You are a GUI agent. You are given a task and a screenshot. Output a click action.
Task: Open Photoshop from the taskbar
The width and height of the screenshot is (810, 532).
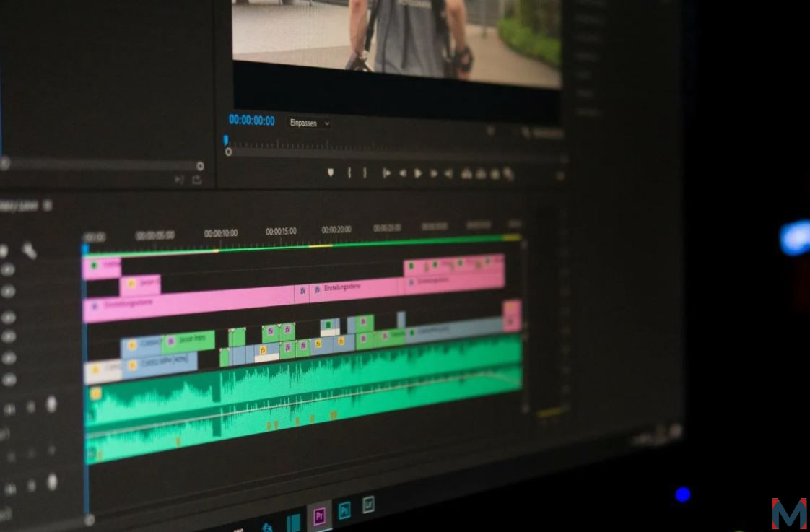coord(344,510)
